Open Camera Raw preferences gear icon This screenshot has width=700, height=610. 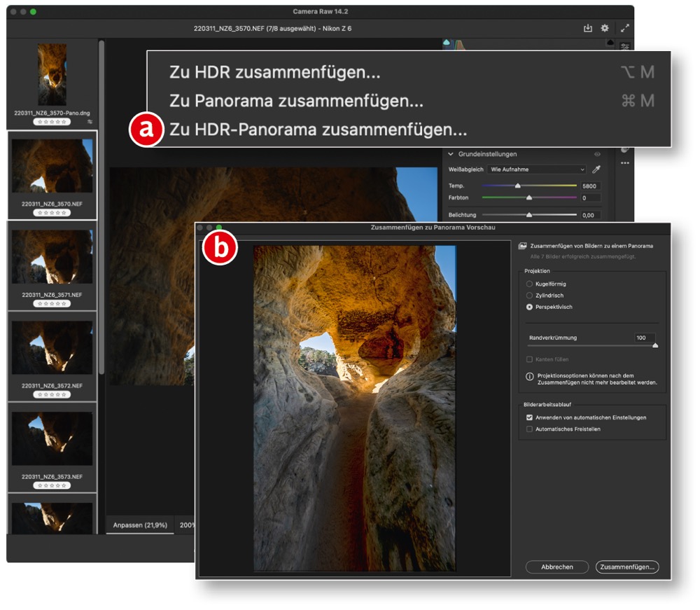click(605, 29)
